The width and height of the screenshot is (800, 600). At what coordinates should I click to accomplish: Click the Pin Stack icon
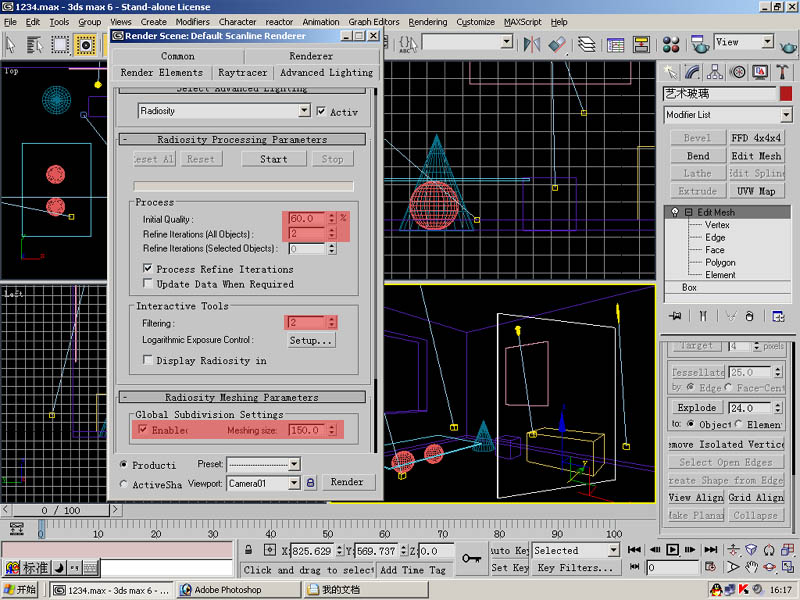point(675,316)
